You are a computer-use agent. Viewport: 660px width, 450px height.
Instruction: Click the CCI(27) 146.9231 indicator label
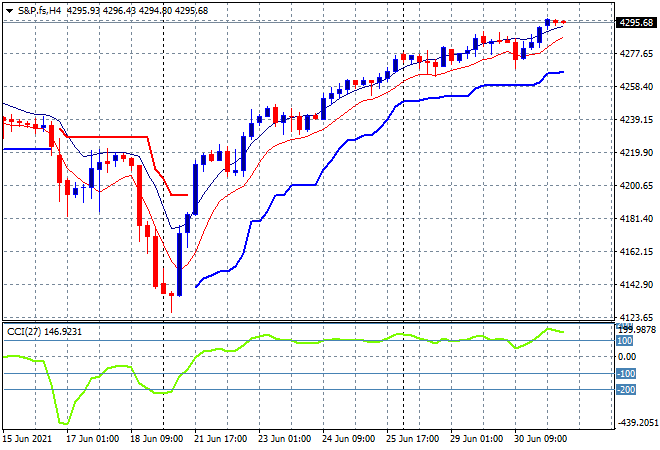(x=44, y=332)
